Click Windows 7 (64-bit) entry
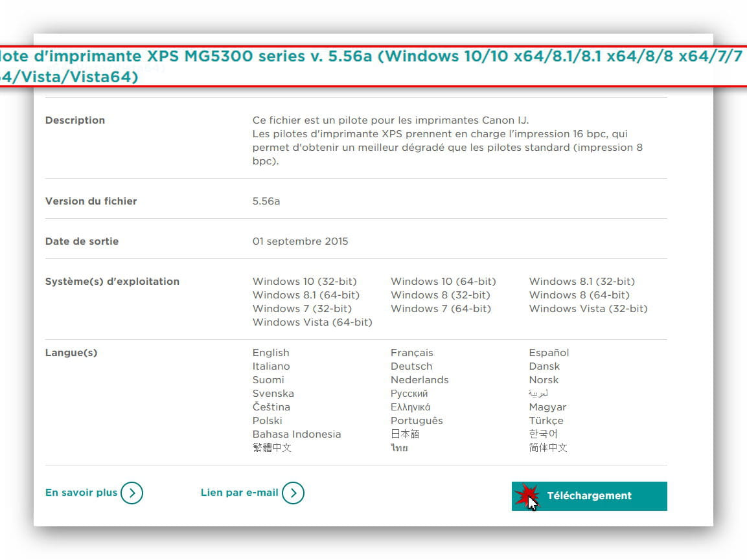This screenshot has height=560, width=747. tap(441, 309)
